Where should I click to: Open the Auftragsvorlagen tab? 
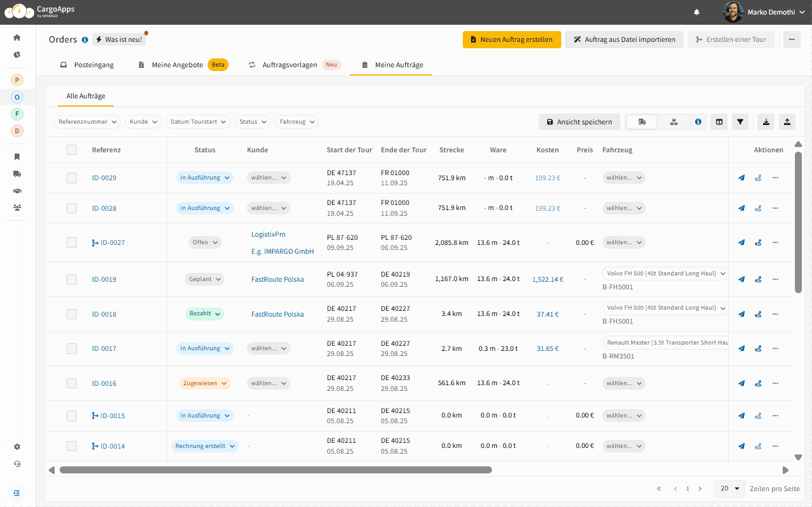pos(290,65)
